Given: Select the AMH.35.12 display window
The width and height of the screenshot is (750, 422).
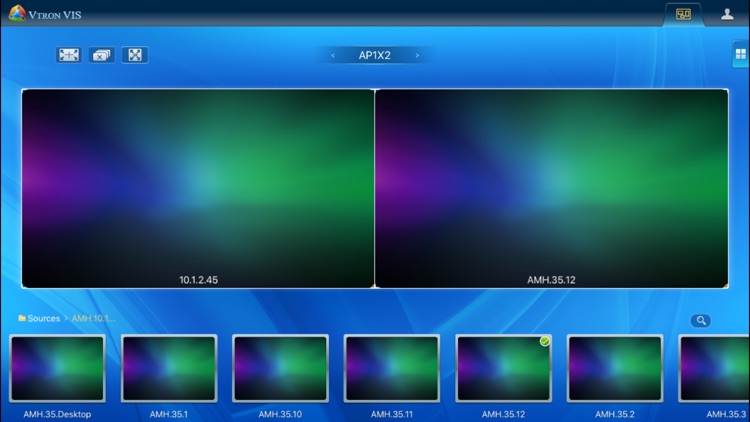Looking at the screenshot, I should 551,189.
